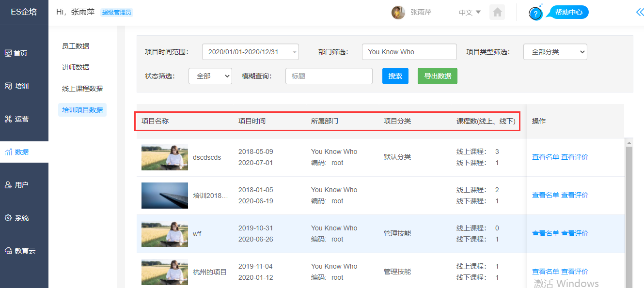The height and width of the screenshot is (288, 644).
Task: Open the 中文 language dropdown
Action: (470, 13)
